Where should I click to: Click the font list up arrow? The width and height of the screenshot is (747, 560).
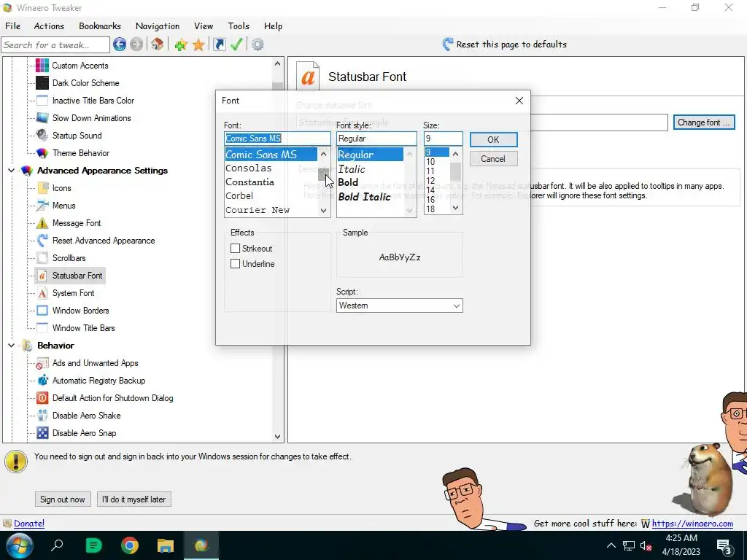click(x=324, y=154)
